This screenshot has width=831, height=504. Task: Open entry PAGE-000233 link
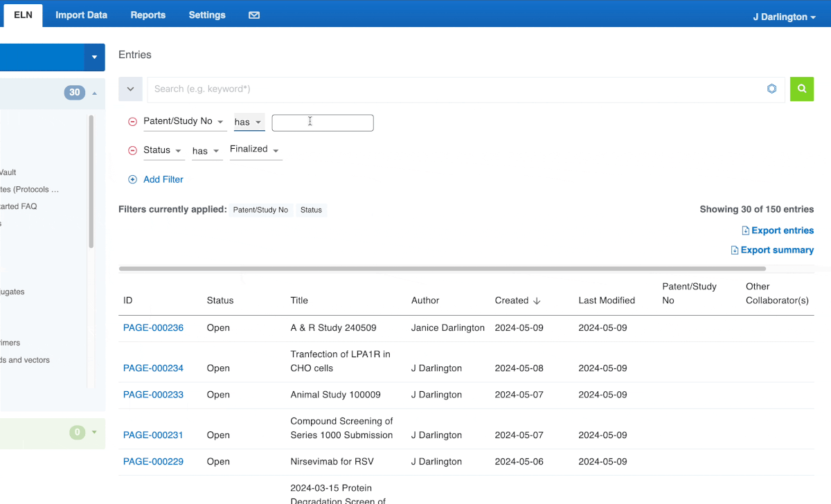coord(153,395)
